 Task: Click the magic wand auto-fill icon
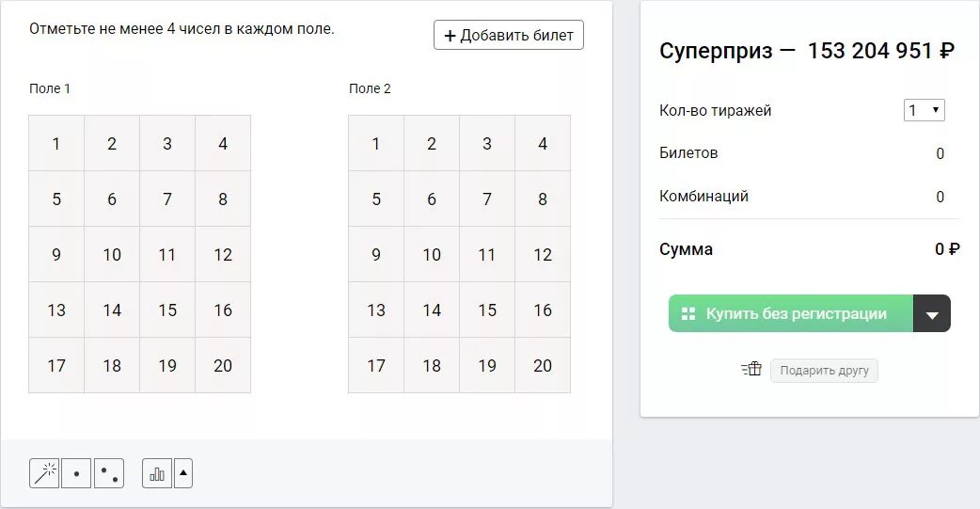coord(44,473)
